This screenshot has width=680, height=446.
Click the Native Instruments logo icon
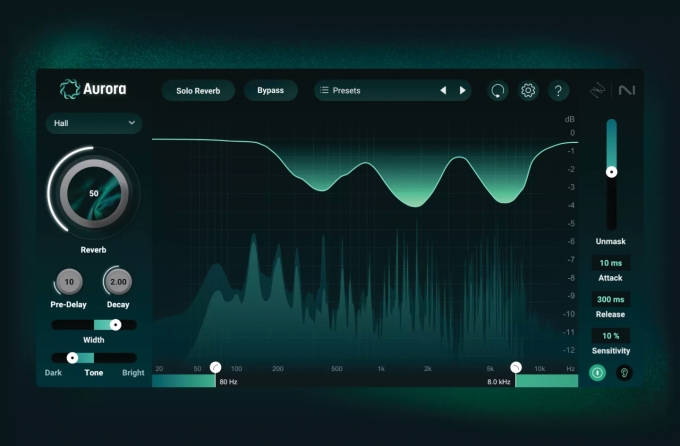click(626, 90)
